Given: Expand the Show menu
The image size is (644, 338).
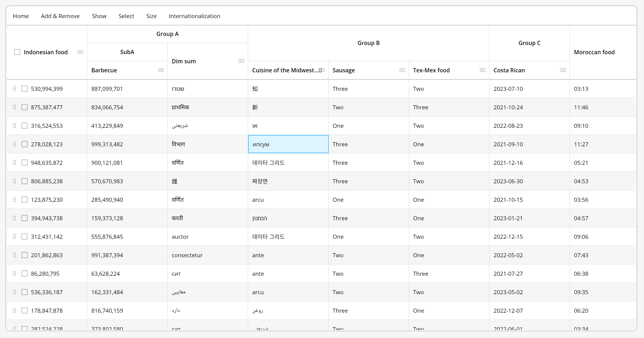Looking at the screenshot, I should point(99,16).
